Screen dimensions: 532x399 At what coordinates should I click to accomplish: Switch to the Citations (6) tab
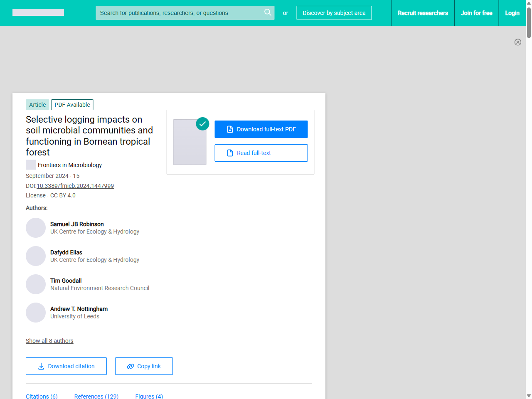(x=42, y=396)
